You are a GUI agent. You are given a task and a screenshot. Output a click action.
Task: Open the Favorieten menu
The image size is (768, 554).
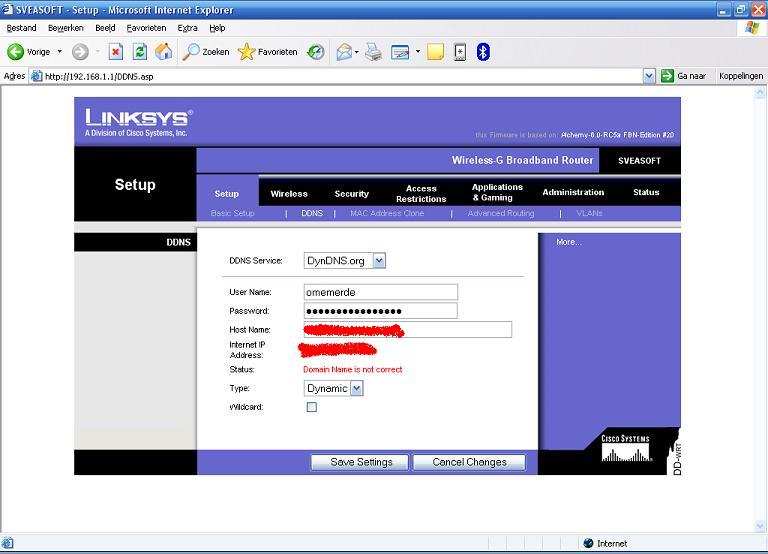[146, 28]
